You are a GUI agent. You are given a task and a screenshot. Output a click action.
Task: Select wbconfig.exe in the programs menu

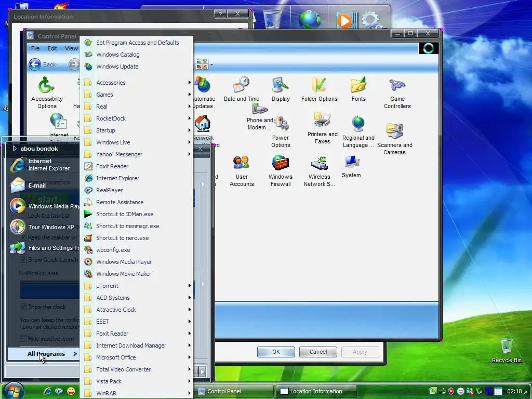tap(137, 250)
